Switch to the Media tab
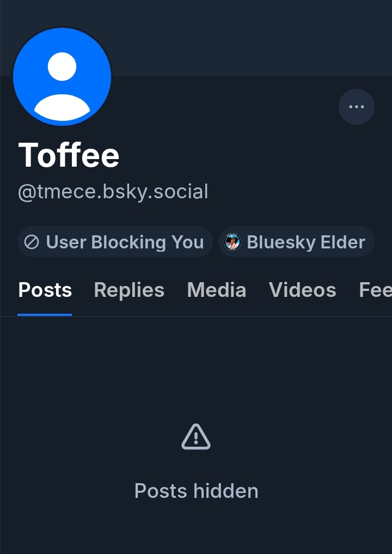 pos(216,290)
